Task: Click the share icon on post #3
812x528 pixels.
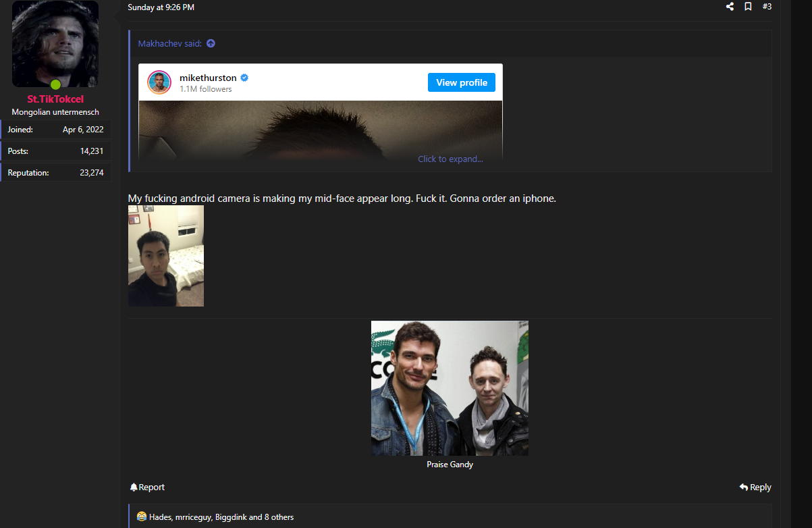Action: [x=730, y=7]
